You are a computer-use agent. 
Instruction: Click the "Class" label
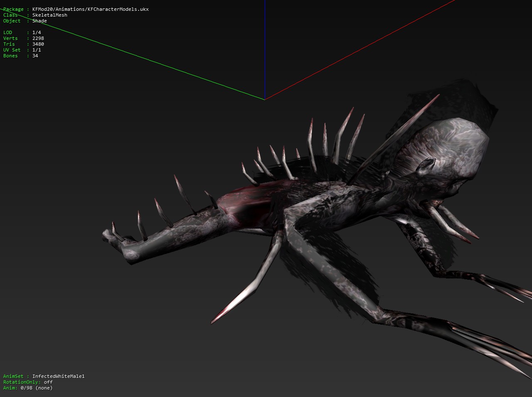pos(10,15)
